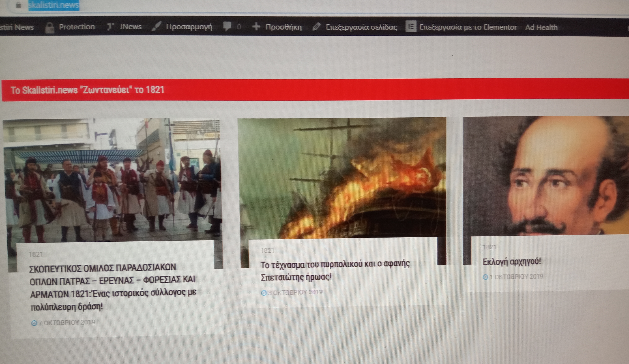Open Προσαρμογή customizer link
This screenshot has width=629, height=364.
click(189, 27)
